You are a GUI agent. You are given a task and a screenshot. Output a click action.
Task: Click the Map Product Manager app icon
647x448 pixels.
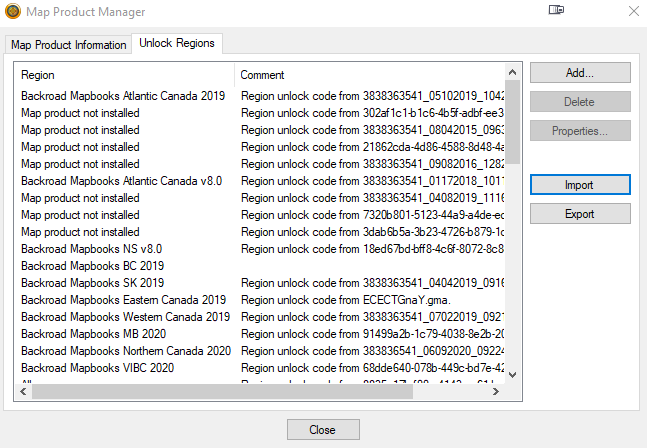point(13,12)
